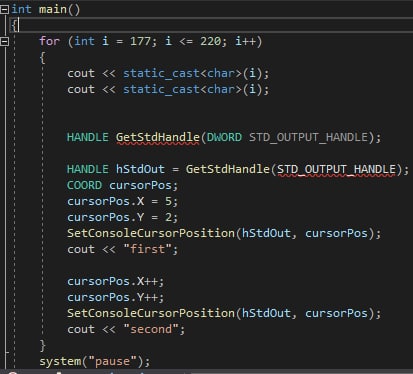Click the cursorPos.X++ statement
This screenshot has height=374, width=413.
click(116, 281)
